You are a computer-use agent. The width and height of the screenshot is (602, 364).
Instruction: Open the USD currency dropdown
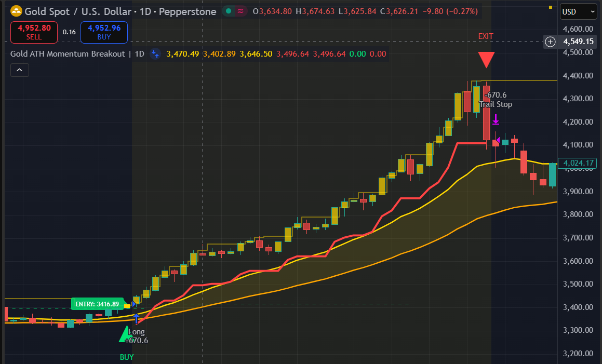click(x=578, y=12)
